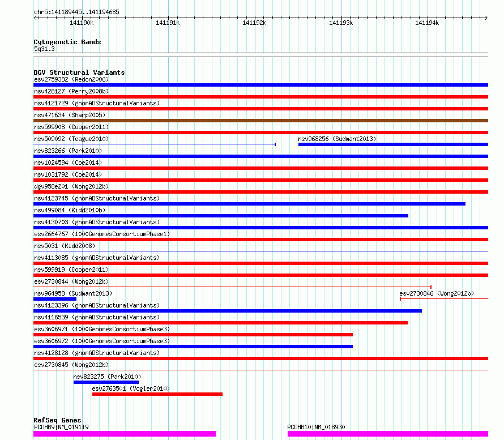The image size is (504, 440).
Task: Click nsv823275 (Park2010) label
Action: (x=107, y=377)
